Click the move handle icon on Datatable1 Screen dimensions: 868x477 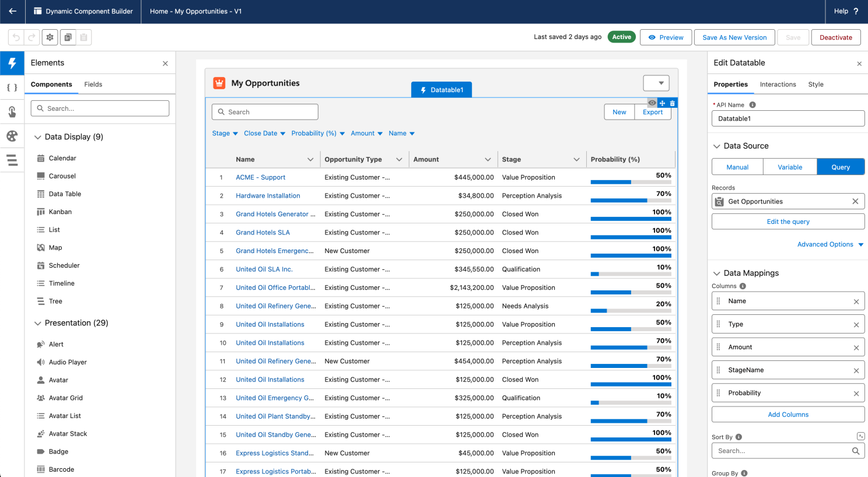click(662, 103)
